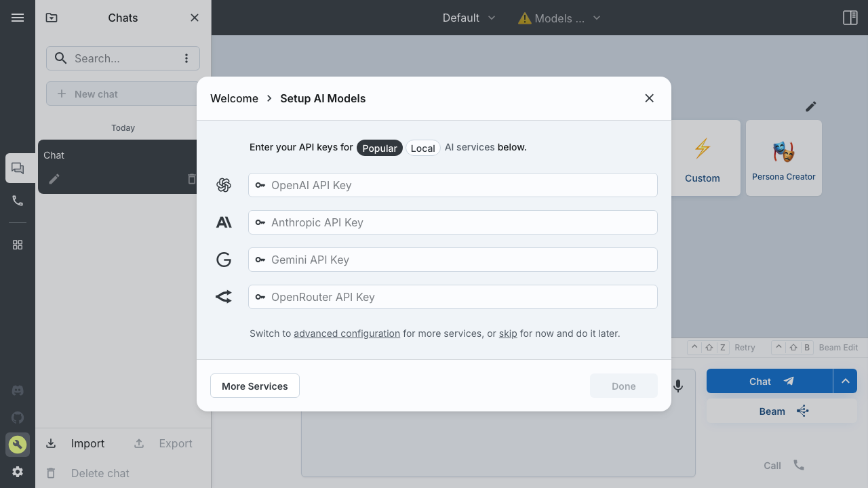The width and height of the screenshot is (868, 488).
Task: Open the GitHub icon in sidebar
Action: tap(18, 418)
